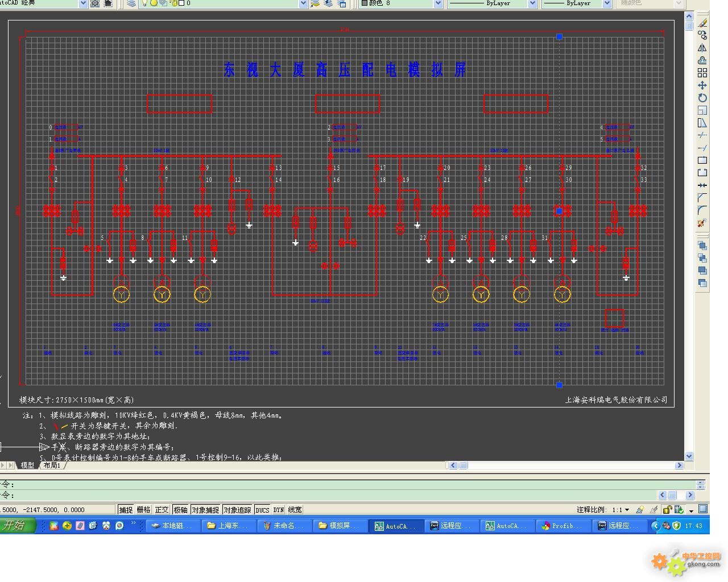The width and height of the screenshot is (728, 582).
Task: Toggle 栅格 (Grid) display in status bar
Action: tap(144, 510)
